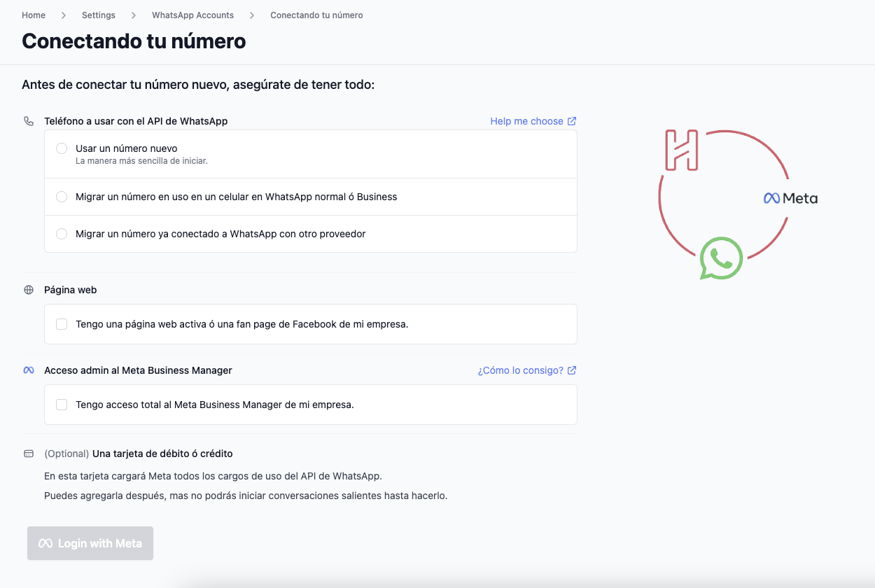The width and height of the screenshot is (875, 588).
Task: Select migrating a number from another WhatsApp provider
Action: point(62,234)
